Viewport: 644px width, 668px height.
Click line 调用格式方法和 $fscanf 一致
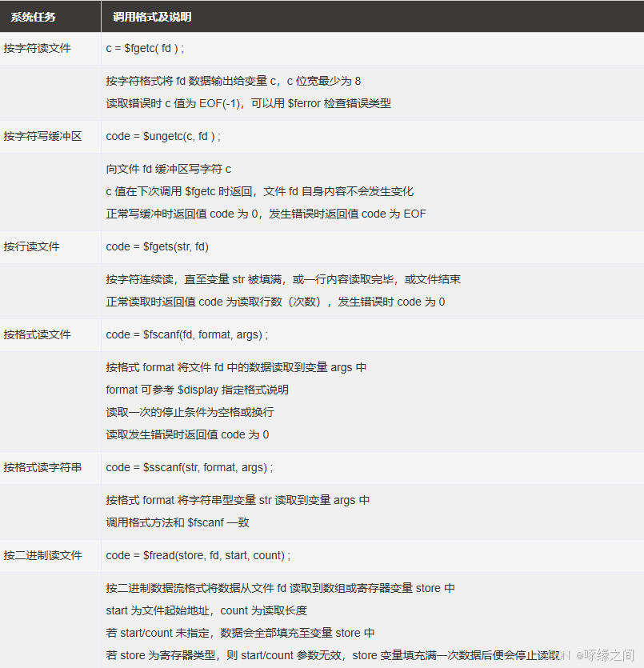coord(178,522)
